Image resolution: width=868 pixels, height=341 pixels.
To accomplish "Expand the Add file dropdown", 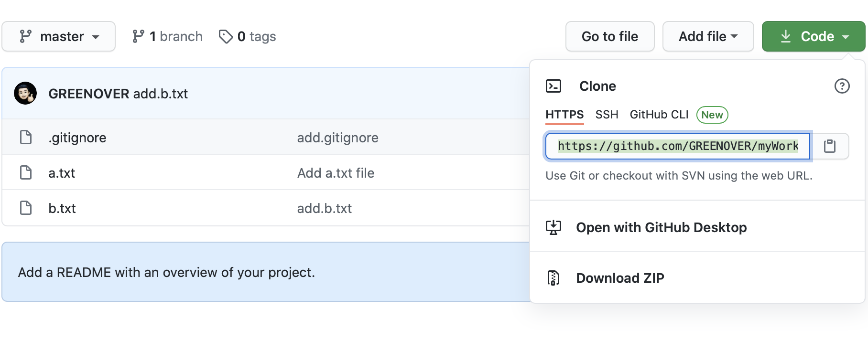I will pyautogui.click(x=708, y=36).
